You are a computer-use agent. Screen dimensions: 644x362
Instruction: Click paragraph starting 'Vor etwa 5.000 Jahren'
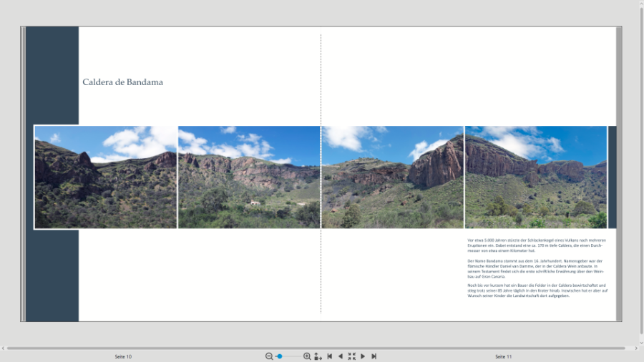point(537,245)
